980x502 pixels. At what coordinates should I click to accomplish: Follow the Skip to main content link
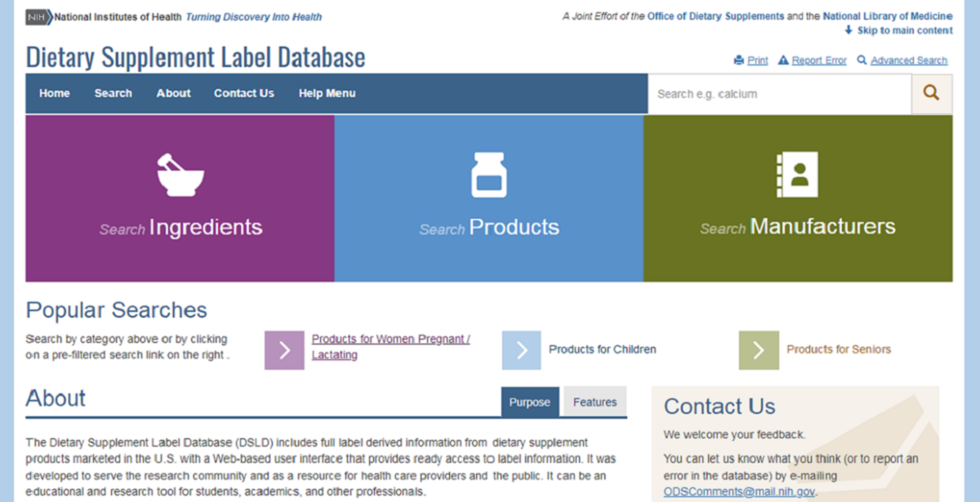[904, 31]
